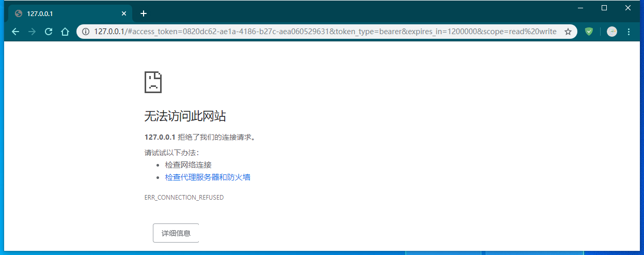Image resolution: width=644 pixels, height=255 pixels.
Task: Open the 检查代理服务器和防火墙 link
Action: 208,177
